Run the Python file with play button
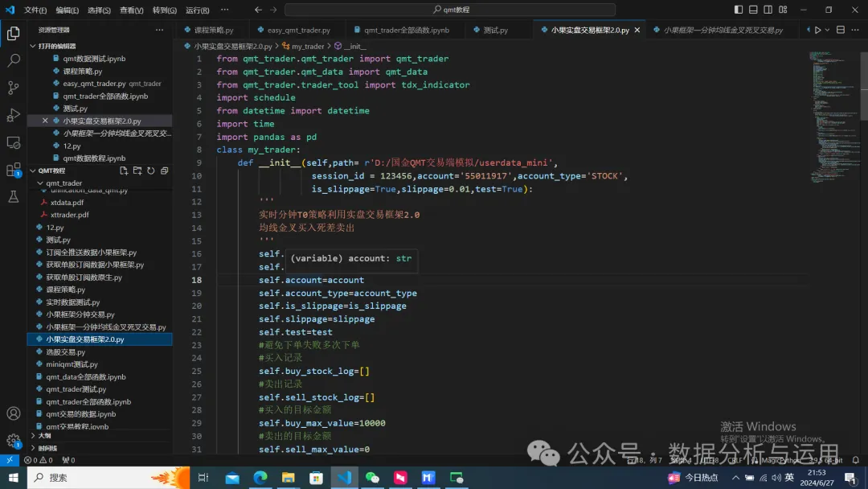This screenshot has height=489, width=868. [x=817, y=30]
